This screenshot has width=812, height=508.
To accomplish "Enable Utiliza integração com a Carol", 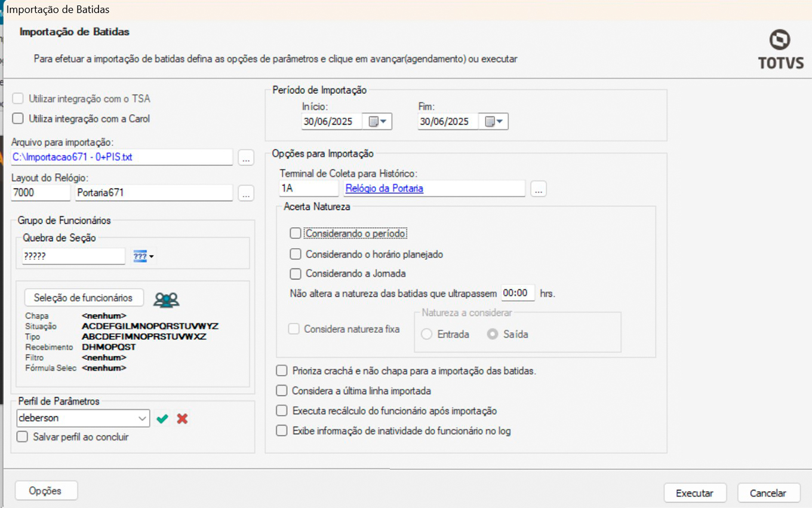I will click(x=18, y=119).
